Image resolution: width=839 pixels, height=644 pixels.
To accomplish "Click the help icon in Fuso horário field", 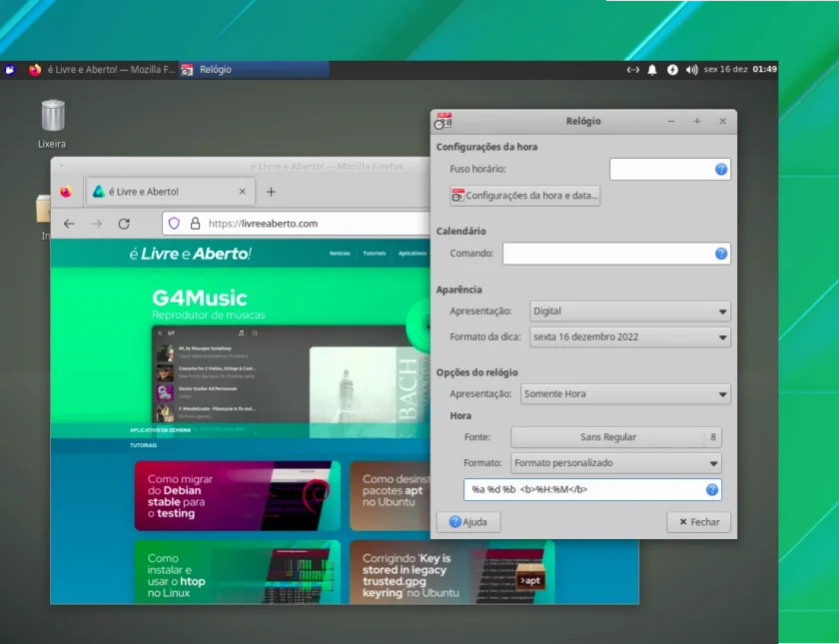I will coord(721,169).
